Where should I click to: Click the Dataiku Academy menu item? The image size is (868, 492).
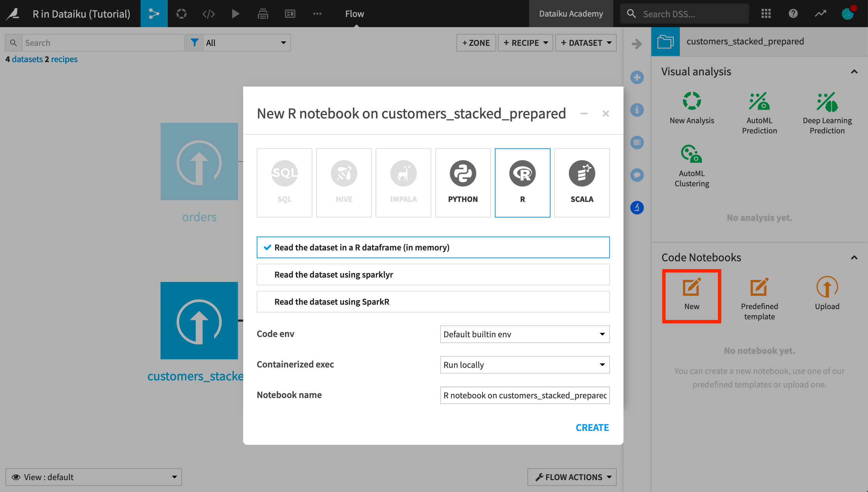(571, 13)
